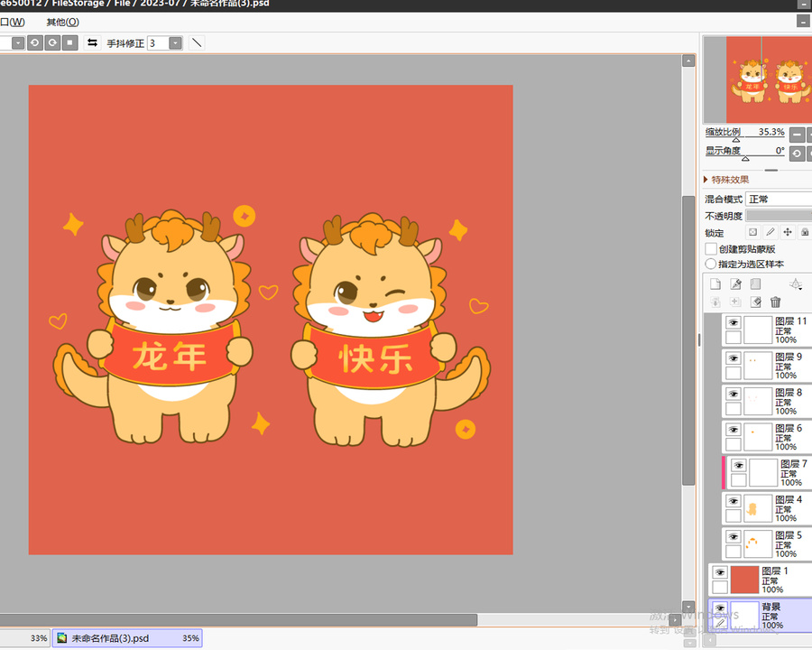The height and width of the screenshot is (650, 812).
Task: Click the navigator preview thumbnail
Action: pos(758,79)
